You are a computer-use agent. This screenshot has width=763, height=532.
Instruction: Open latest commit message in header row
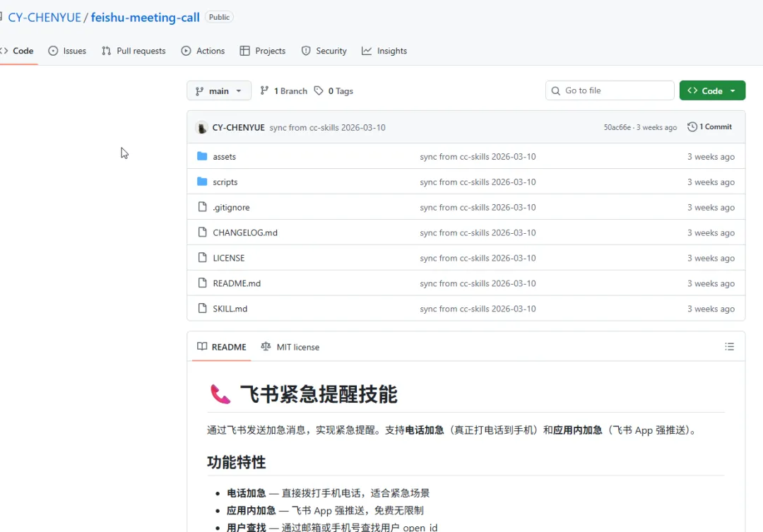pyautogui.click(x=328, y=127)
